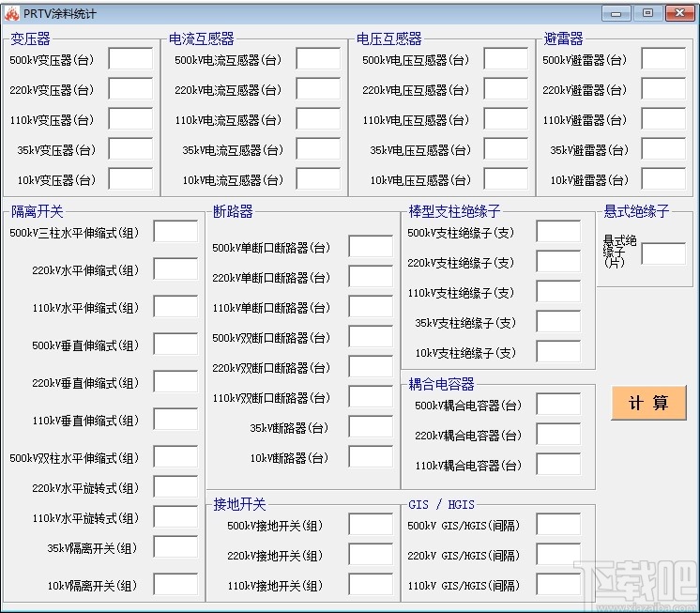Image resolution: width=700 pixels, height=613 pixels.
Task: Select the 110kV电流互感器(台) field
Action: pos(318,119)
